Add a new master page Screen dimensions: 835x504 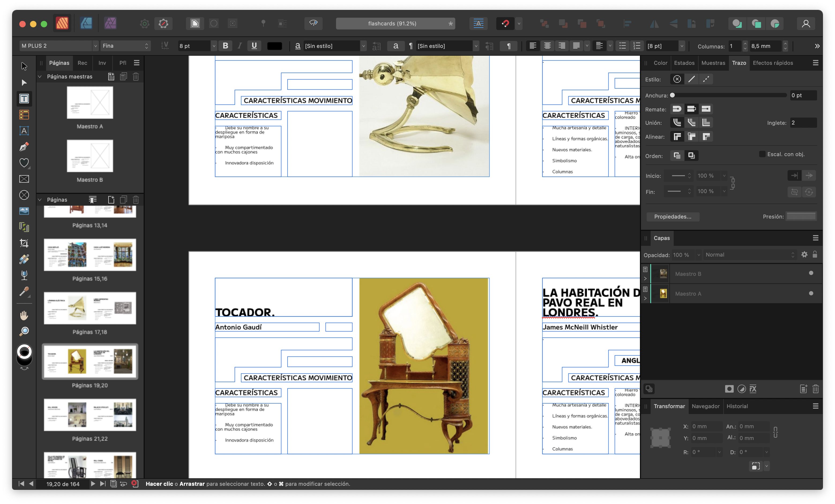(111, 77)
